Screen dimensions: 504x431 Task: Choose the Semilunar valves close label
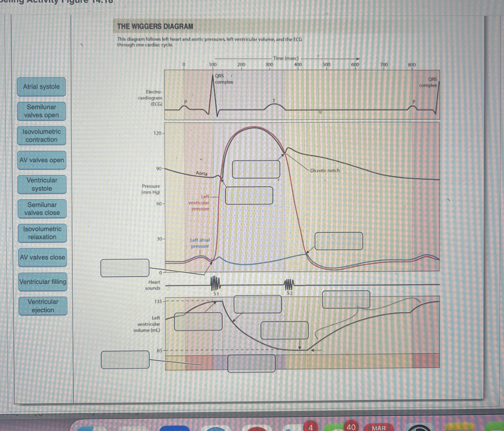pos(42,209)
